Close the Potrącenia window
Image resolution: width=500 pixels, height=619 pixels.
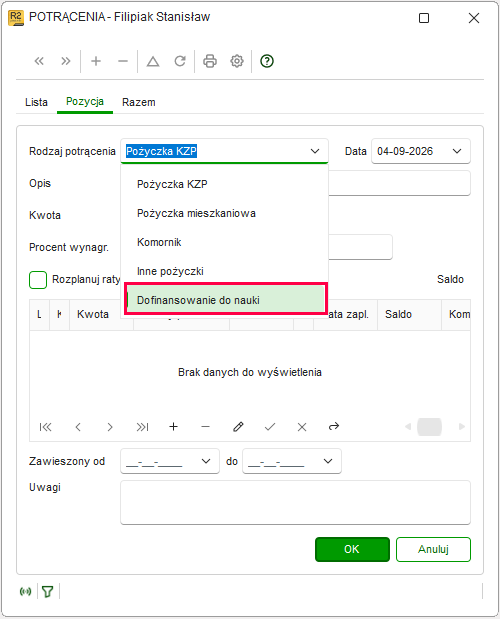tap(474, 18)
